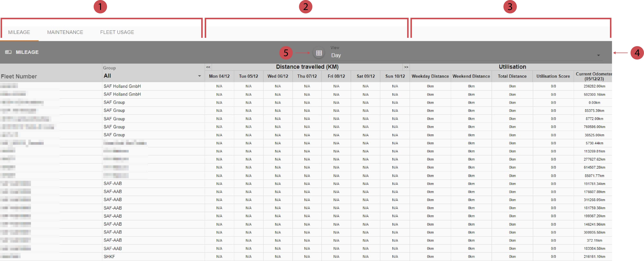Click the Mileage header card icon
The width and height of the screenshot is (644, 261).
pos(8,52)
